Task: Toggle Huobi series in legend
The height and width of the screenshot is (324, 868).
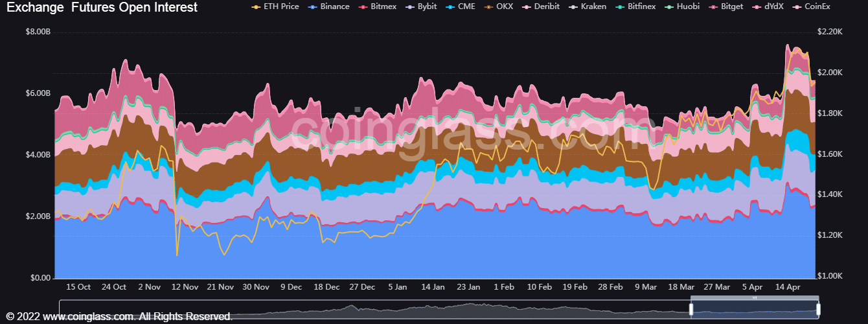Action: 685,6
